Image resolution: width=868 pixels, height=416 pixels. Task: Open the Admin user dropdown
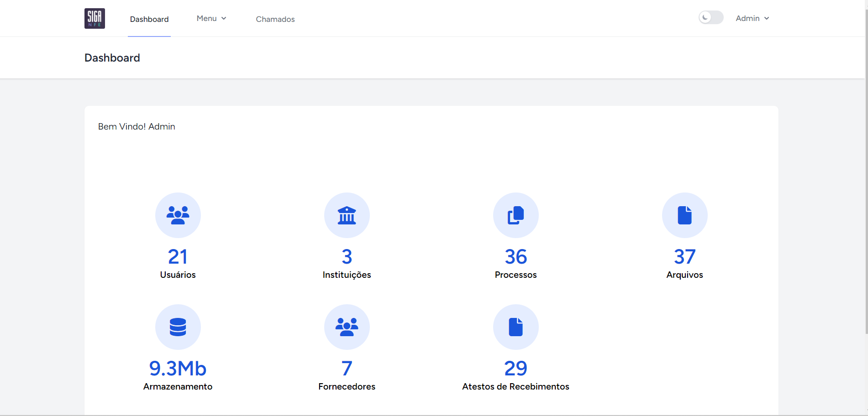point(752,18)
